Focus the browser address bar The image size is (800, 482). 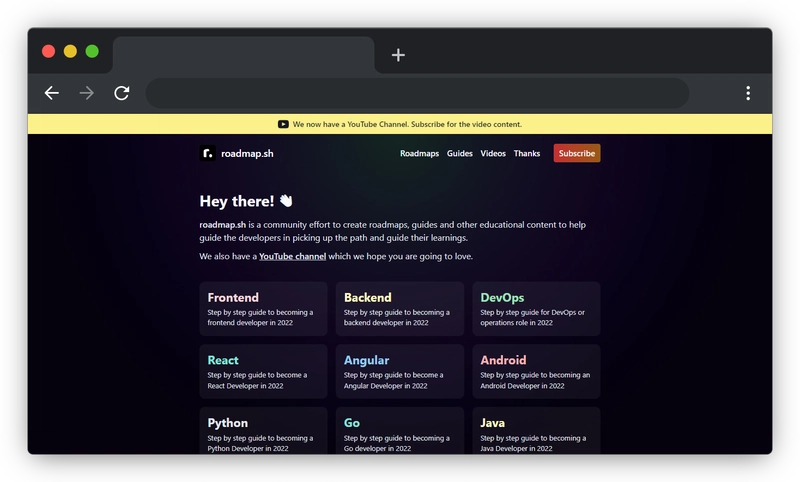click(x=417, y=93)
